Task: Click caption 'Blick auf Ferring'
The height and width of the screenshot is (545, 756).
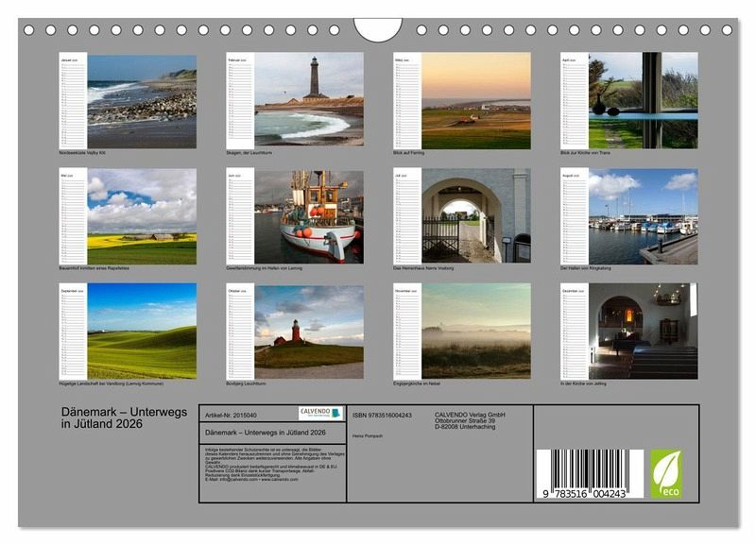Action: click(x=409, y=153)
